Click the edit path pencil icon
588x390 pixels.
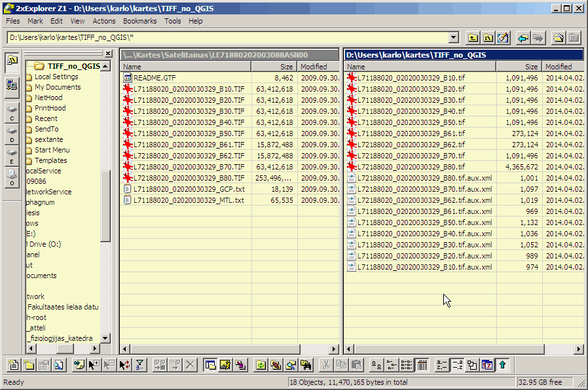(503, 38)
